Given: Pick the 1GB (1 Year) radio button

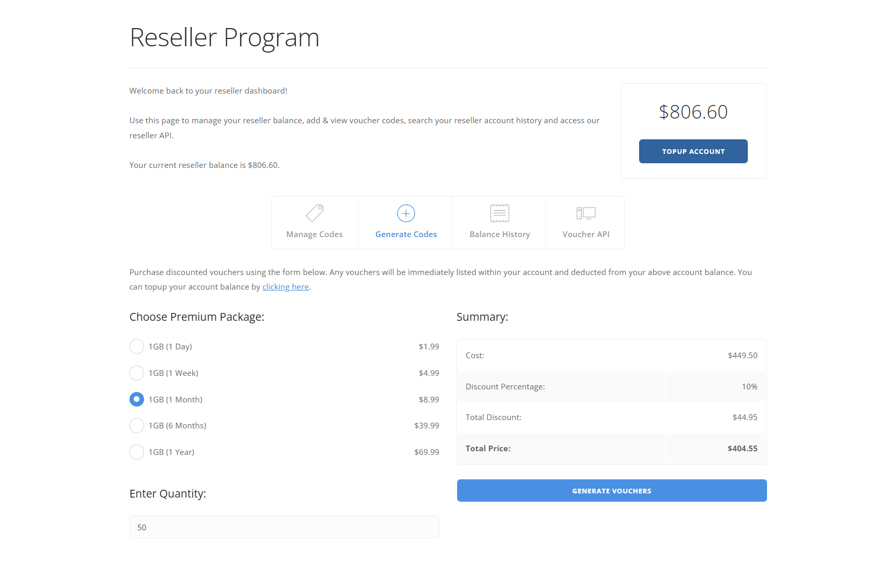Looking at the screenshot, I should [137, 452].
